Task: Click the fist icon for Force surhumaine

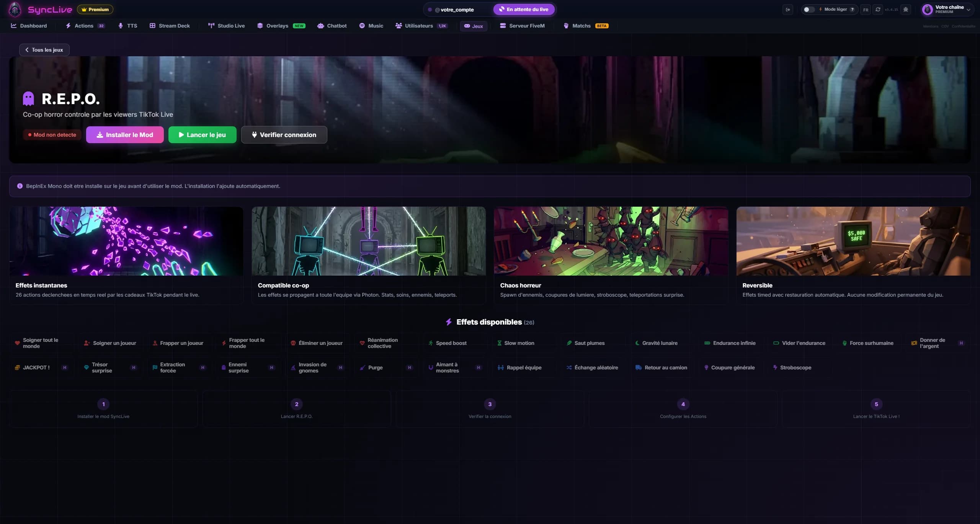Action: (844, 343)
